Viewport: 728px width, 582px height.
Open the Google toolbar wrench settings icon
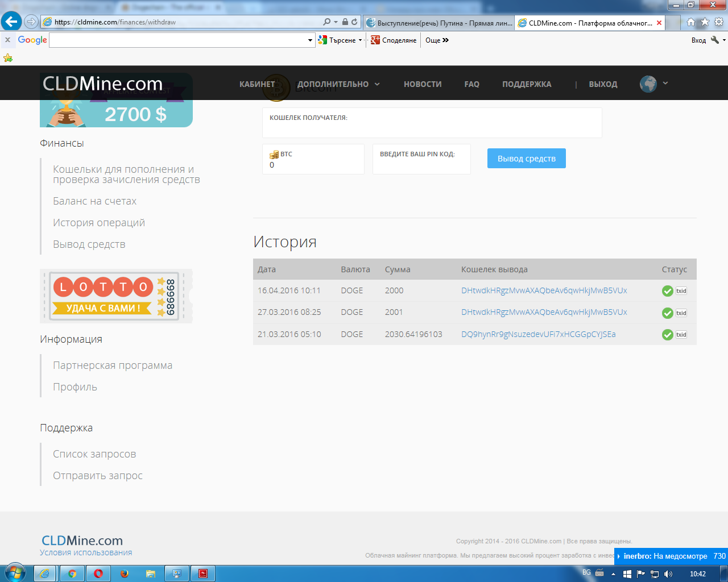click(715, 40)
